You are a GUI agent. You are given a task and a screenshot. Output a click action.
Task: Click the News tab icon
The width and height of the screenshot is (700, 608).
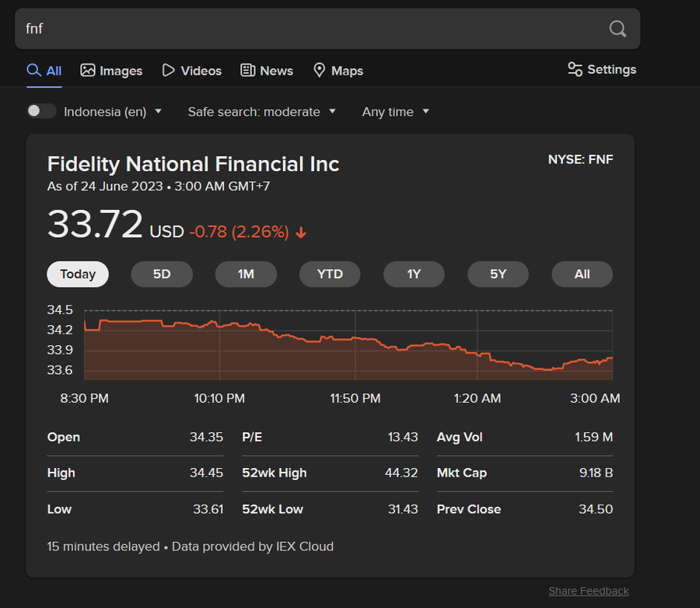point(248,71)
